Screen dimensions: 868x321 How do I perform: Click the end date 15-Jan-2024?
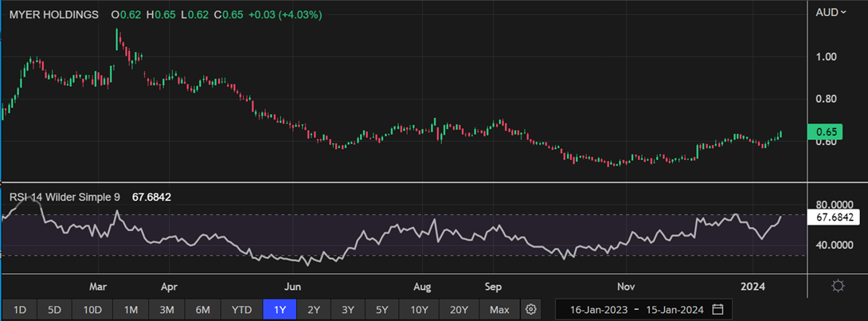(x=674, y=309)
